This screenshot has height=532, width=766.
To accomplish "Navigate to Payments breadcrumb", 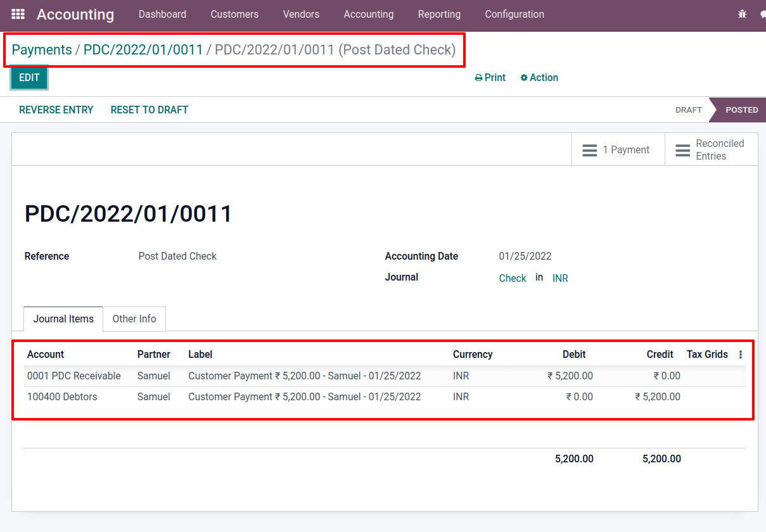I will 42,50.
